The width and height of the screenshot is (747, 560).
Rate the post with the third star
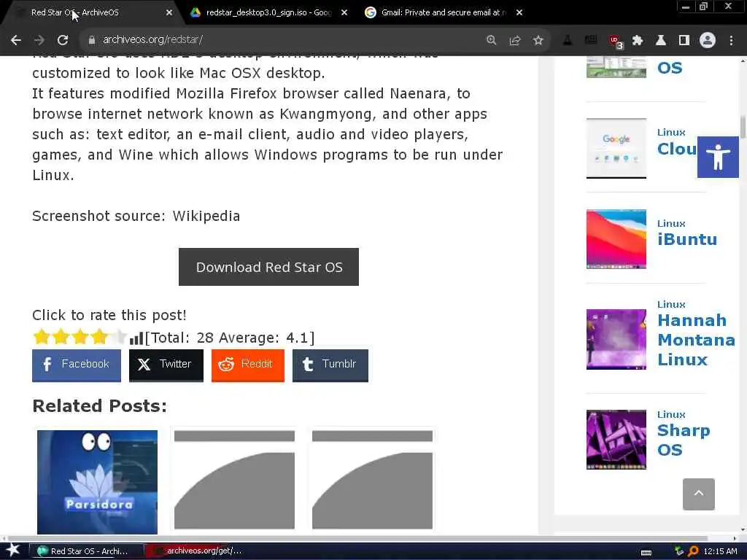pyautogui.click(x=80, y=337)
